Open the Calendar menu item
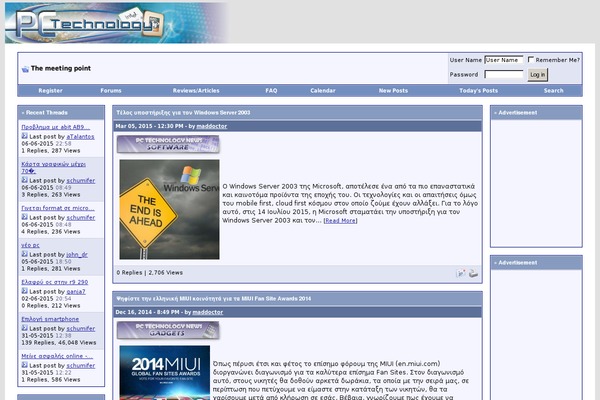Image resolution: width=600 pixels, height=400 pixels. 323,91
